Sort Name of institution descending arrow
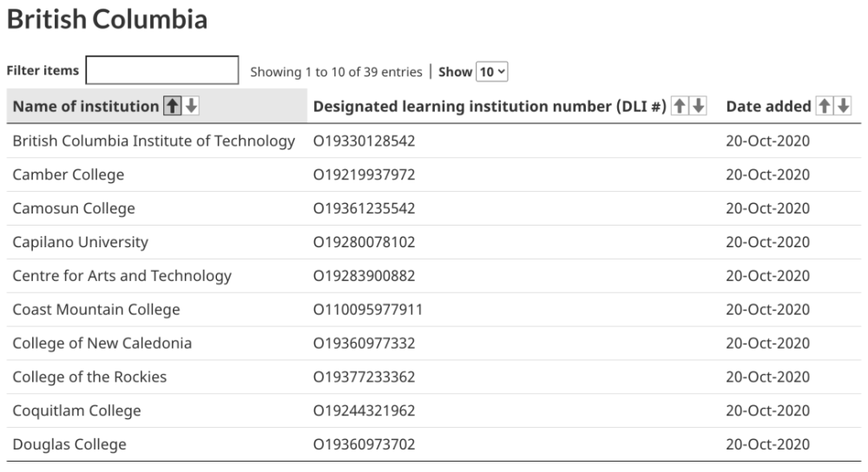The image size is (868, 472). coord(192,106)
